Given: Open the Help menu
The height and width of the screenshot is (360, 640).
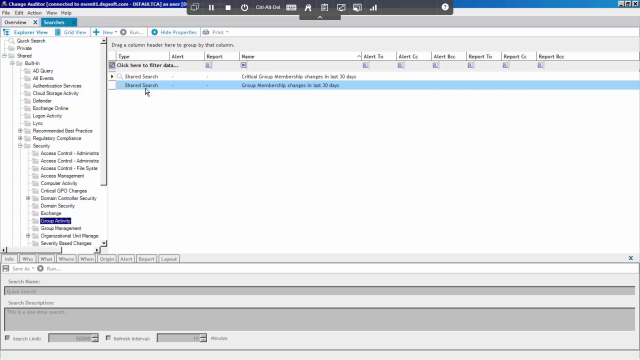Looking at the screenshot, I should tap(66, 13).
